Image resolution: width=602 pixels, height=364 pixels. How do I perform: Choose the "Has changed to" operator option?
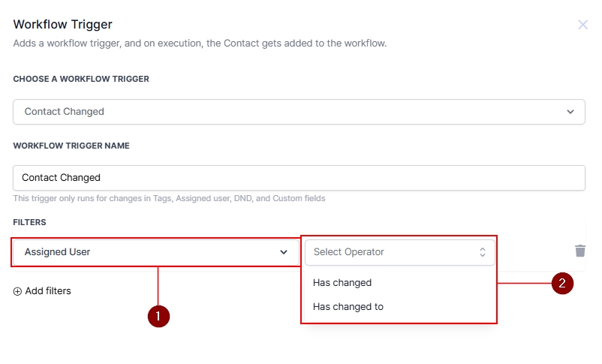click(348, 306)
